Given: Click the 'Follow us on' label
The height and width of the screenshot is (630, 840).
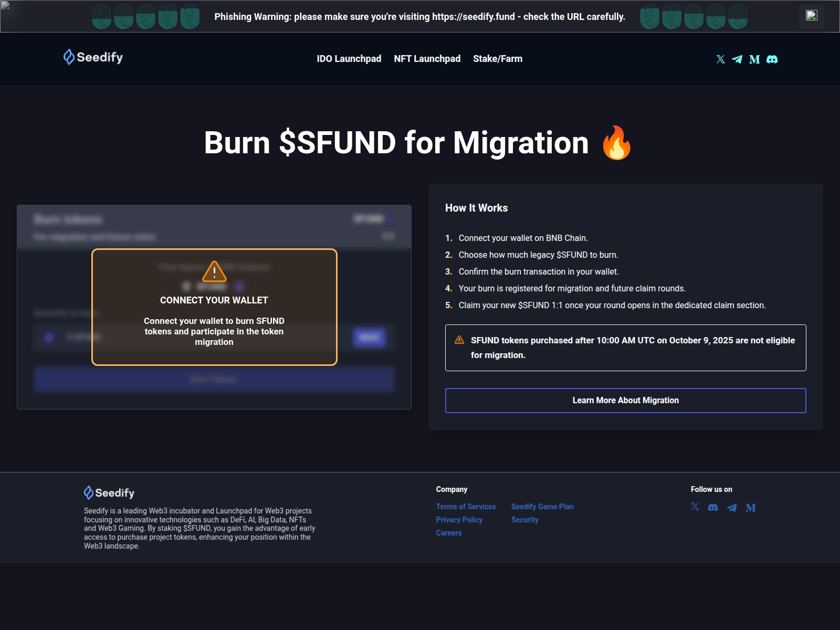Looking at the screenshot, I should pyautogui.click(x=711, y=489).
